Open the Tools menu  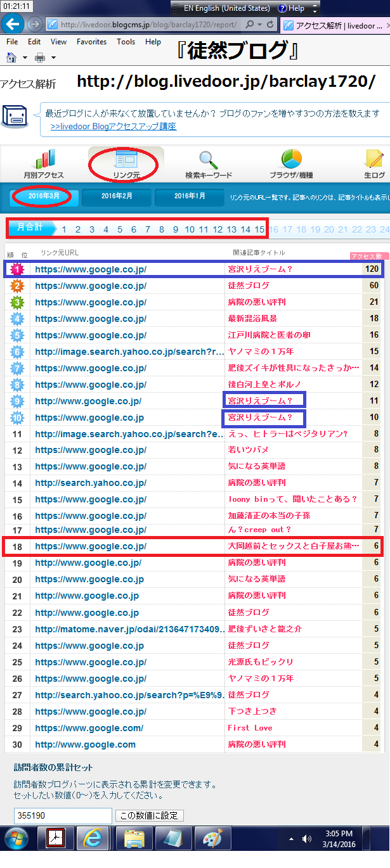[126, 42]
